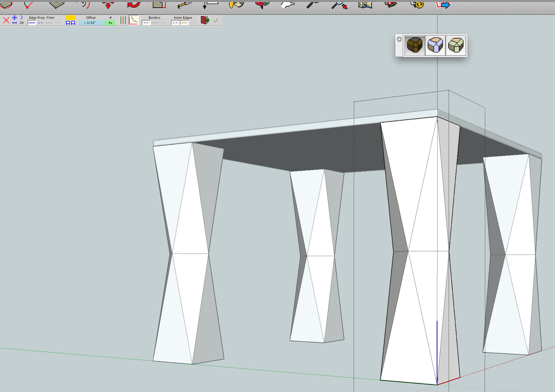Click the blue arrow export icon
This screenshot has height=392, width=555.
tap(443, 4)
